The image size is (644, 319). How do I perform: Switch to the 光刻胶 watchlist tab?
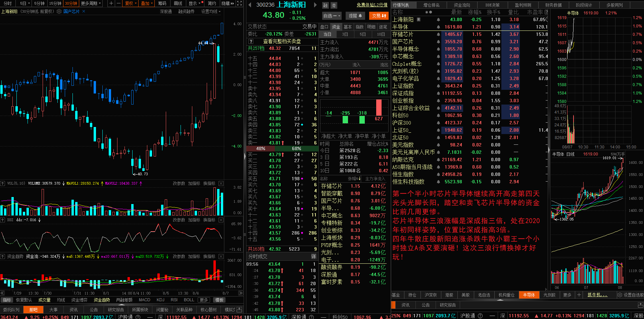[549, 295]
